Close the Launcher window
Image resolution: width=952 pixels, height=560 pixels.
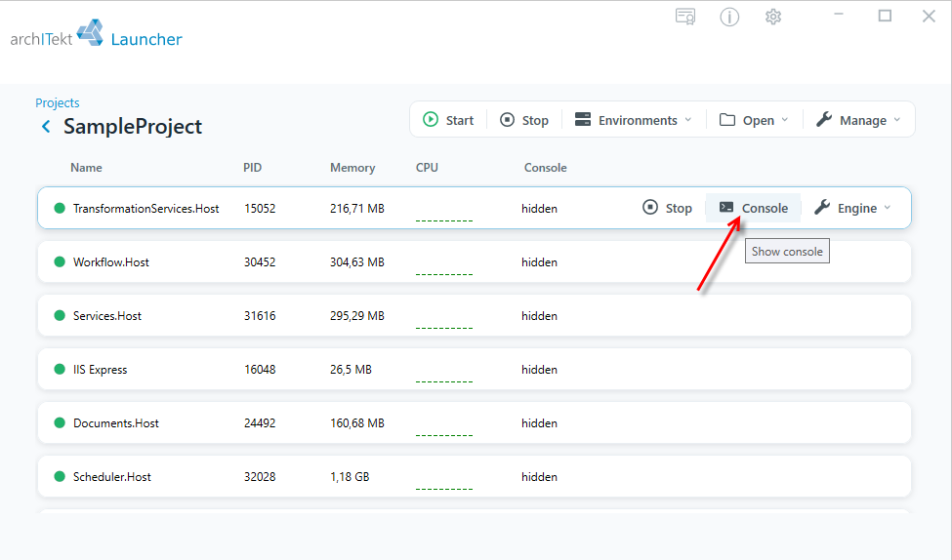[x=929, y=16]
